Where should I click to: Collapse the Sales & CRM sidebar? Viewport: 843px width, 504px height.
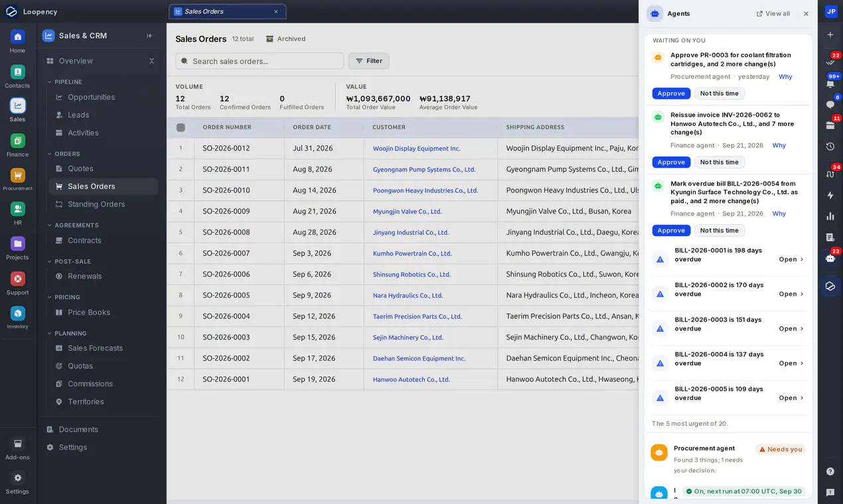pos(150,36)
